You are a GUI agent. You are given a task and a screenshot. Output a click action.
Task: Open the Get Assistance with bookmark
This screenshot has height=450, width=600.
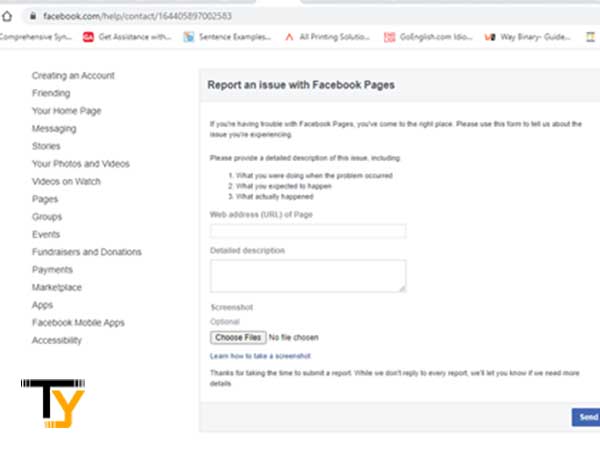tap(127, 37)
